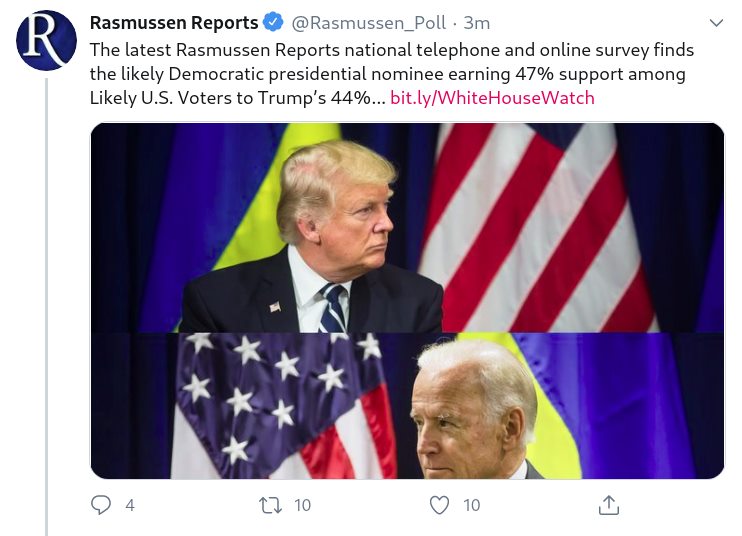742x536 pixels.
Task: Follow the bit.ly/WhiteHouseWatch link
Action: coord(492,98)
